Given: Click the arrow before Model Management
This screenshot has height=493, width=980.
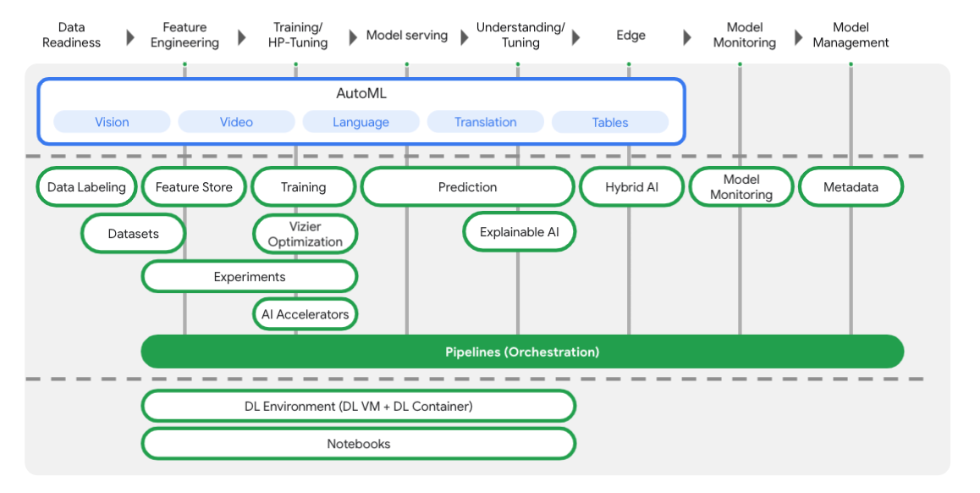Looking at the screenshot, I should pos(798,37).
